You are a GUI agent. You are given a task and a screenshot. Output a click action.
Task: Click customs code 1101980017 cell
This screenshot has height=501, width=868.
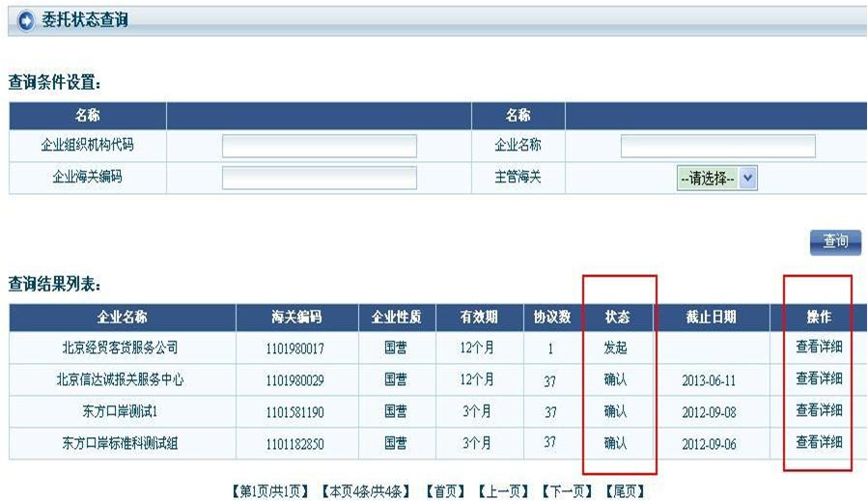pos(295,348)
